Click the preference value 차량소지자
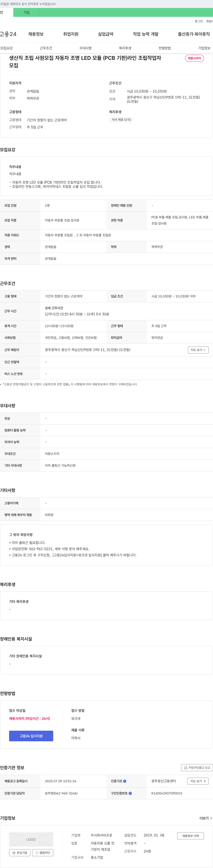The width and height of the screenshot is (213, 868). click(x=52, y=454)
